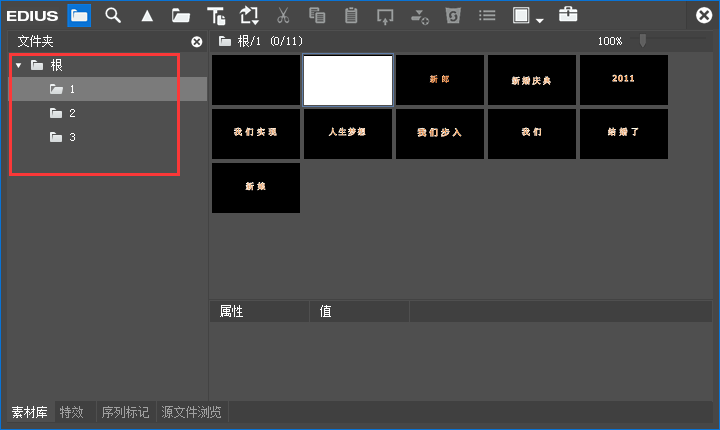Open the search magnifier tool
This screenshot has width=720, height=430.
[113, 15]
